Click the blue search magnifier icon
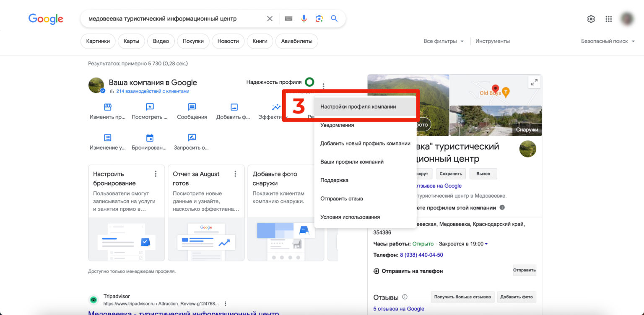Screen dimensions: 644x315 pyautogui.click(x=334, y=18)
